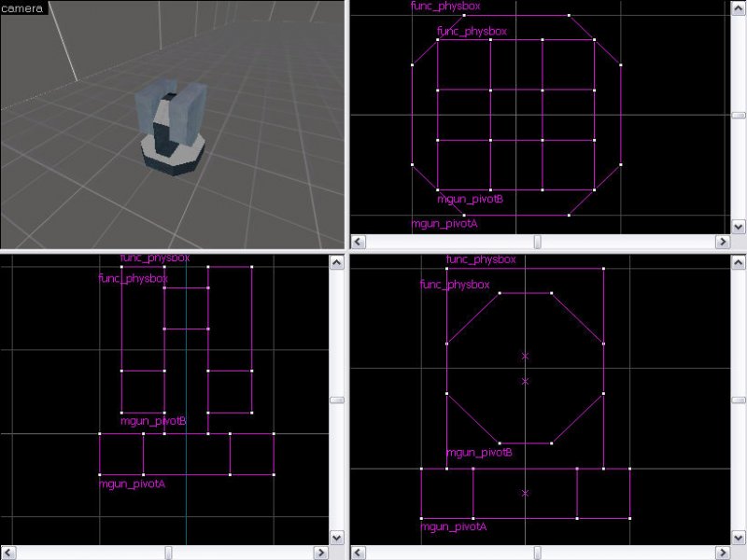747x560 pixels.
Task: Hit scroll-down arrow in bottom-right viewport
Action: (739, 538)
